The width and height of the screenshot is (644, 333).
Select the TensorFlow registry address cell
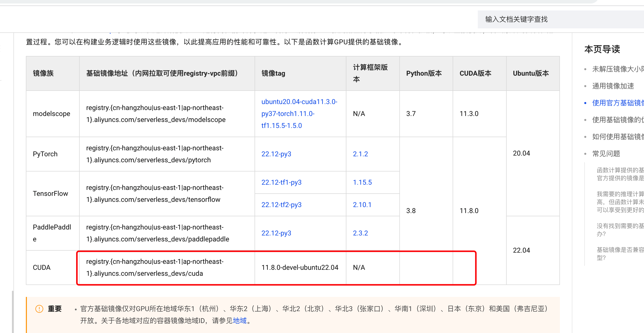pyautogui.click(x=167, y=193)
